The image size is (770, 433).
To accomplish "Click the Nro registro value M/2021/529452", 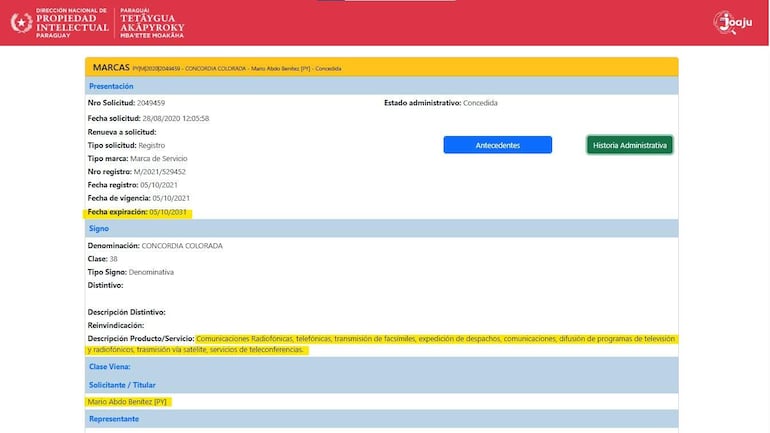I will [x=160, y=172].
